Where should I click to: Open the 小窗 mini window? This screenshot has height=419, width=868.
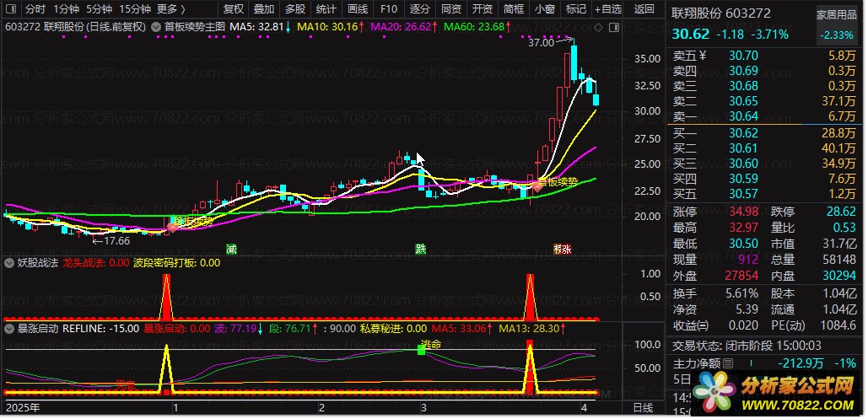(545, 9)
